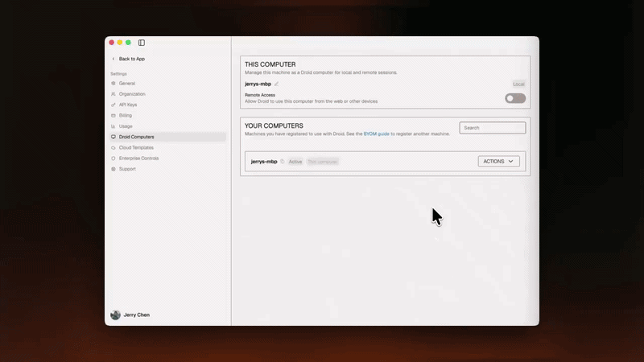Click the Droid Computers monitor icon
Screen dimensions: 644x362
coord(114,137)
